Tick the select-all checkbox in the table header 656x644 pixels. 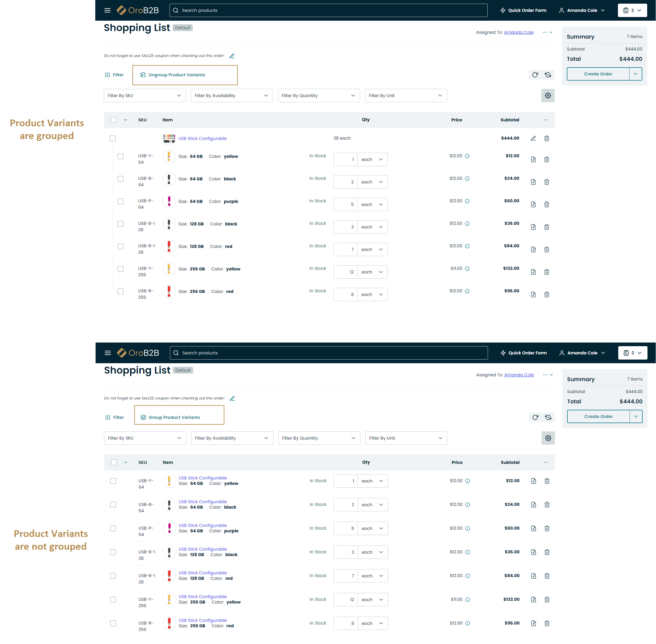tap(114, 120)
